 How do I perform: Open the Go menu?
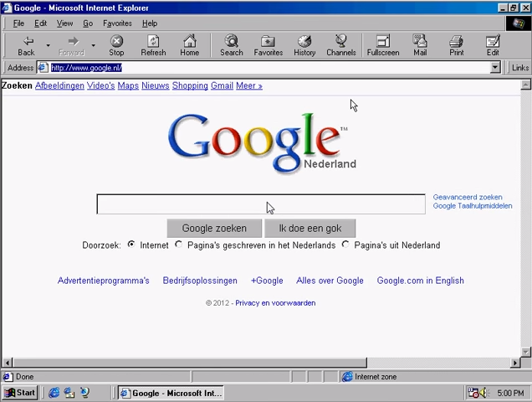88,23
